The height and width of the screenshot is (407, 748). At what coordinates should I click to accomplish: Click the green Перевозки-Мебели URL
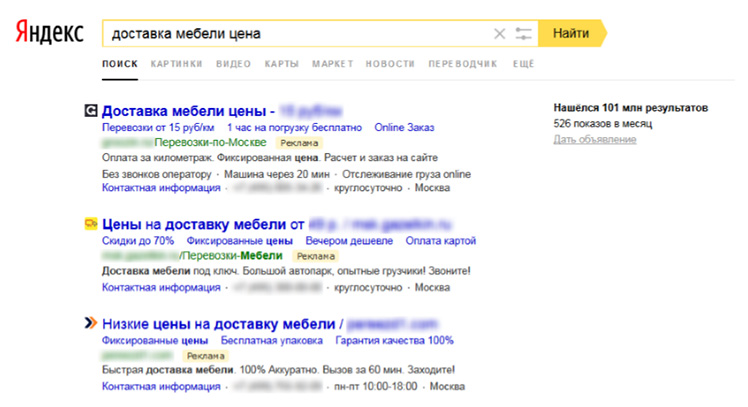pos(231,256)
